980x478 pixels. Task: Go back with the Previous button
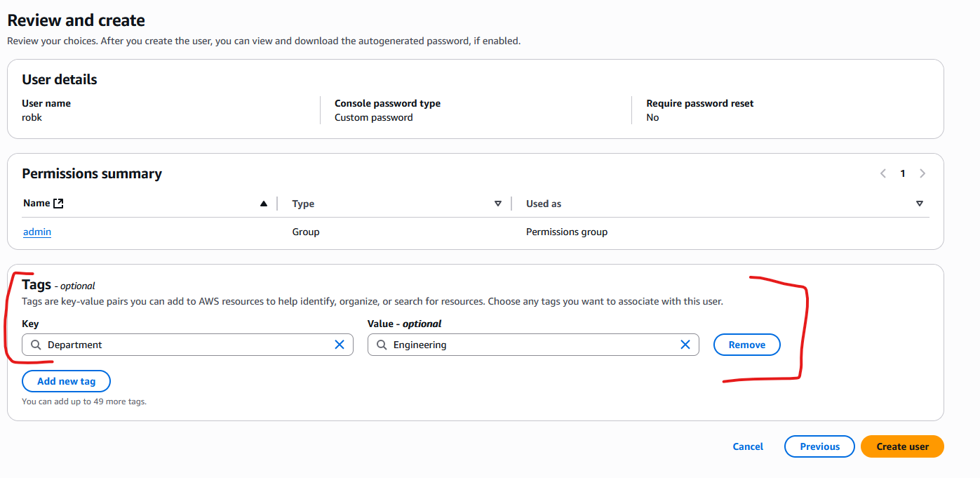tap(819, 446)
